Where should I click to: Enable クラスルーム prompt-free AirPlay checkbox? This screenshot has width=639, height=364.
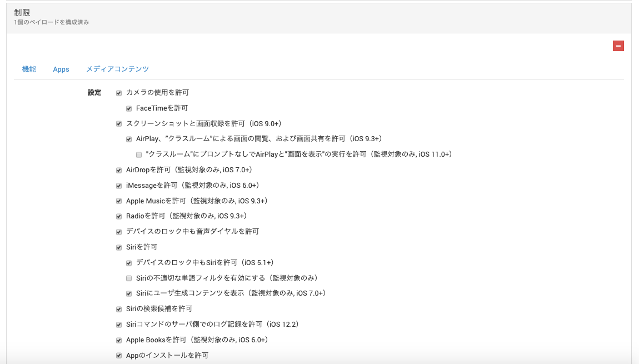click(x=139, y=154)
